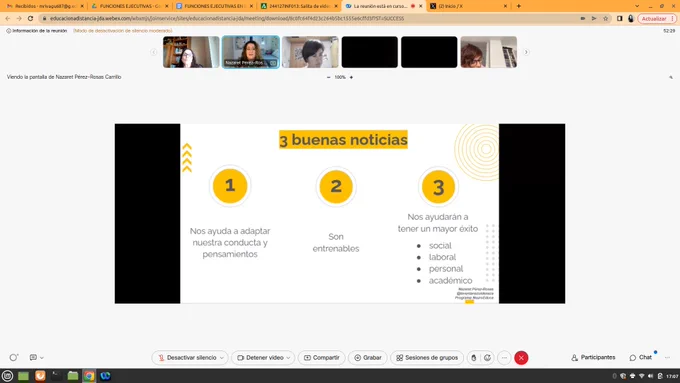Zoom in shared screen with plus button

tap(351, 77)
